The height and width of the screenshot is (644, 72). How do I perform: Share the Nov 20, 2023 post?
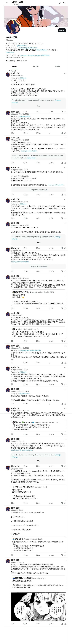(65, 248)
